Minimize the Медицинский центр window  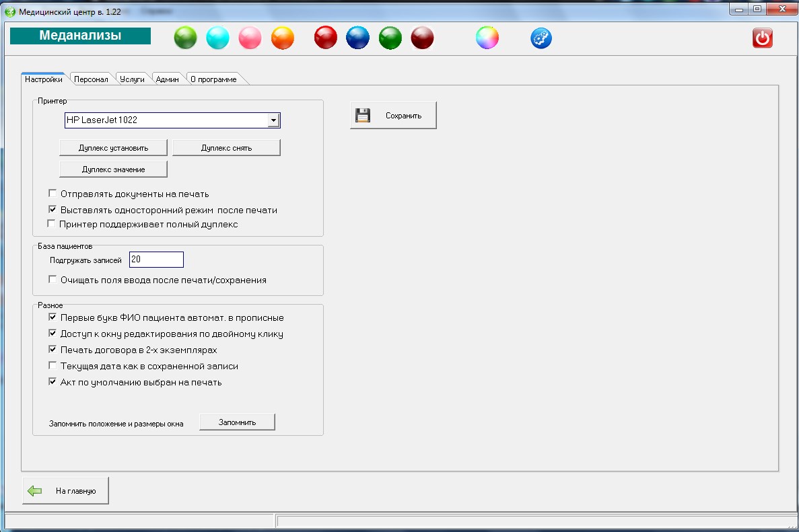(739, 9)
